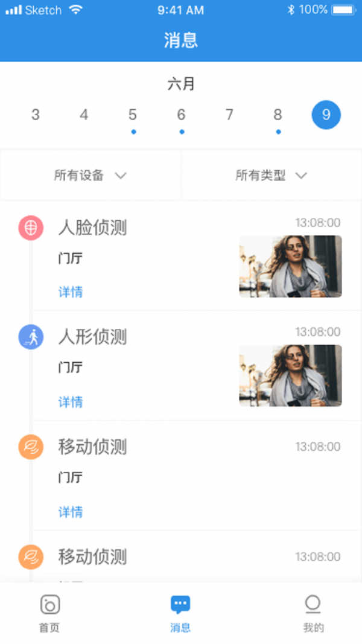Open the 首页 camera tab icon
Viewport: 362px width, 644px height.
click(49, 604)
